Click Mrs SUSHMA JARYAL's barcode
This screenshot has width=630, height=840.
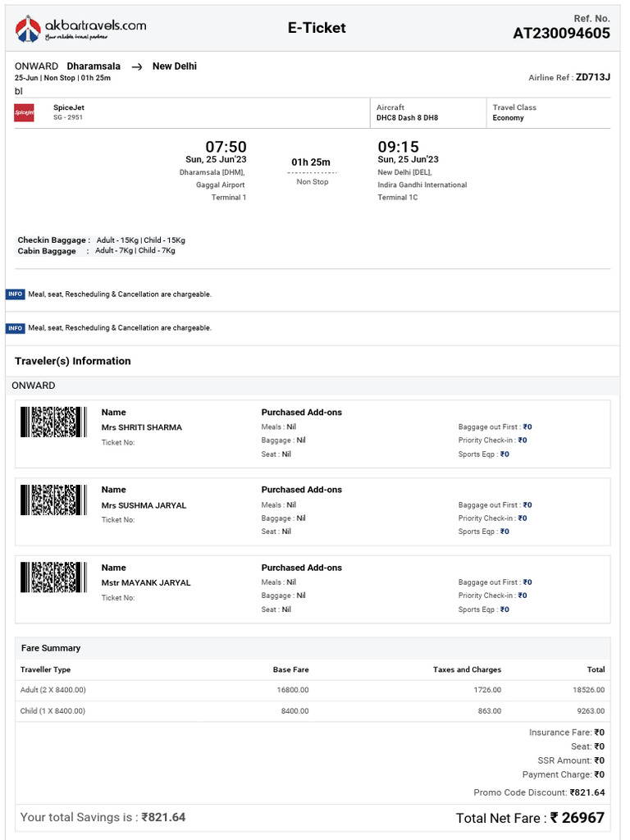coord(53,500)
